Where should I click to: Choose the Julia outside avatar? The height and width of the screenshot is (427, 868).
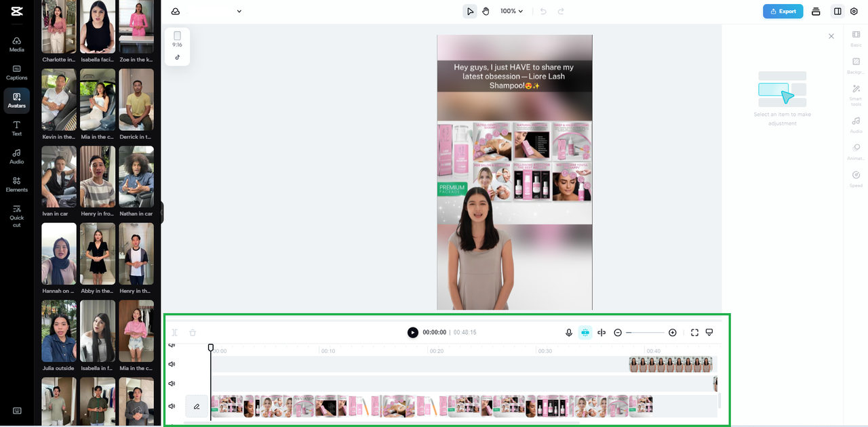coord(59,331)
